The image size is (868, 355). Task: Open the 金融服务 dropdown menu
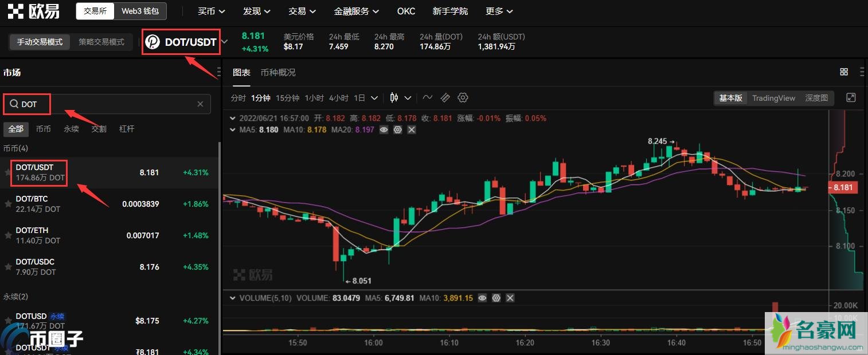click(x=356, y=11)
